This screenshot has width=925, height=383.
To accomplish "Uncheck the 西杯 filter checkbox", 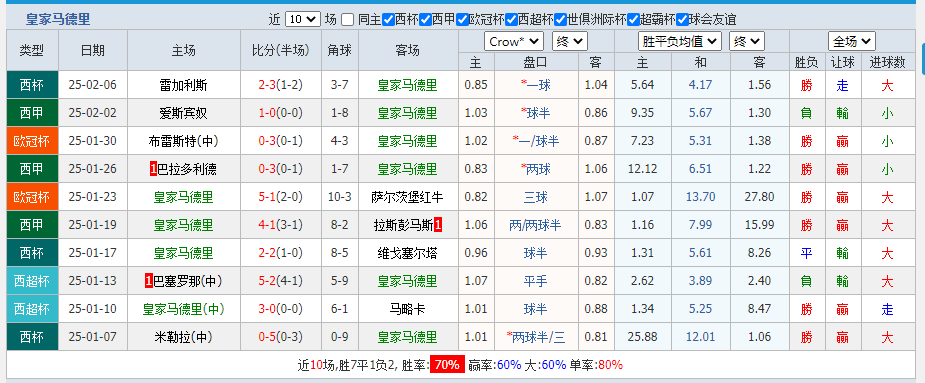I will [388, 19].
